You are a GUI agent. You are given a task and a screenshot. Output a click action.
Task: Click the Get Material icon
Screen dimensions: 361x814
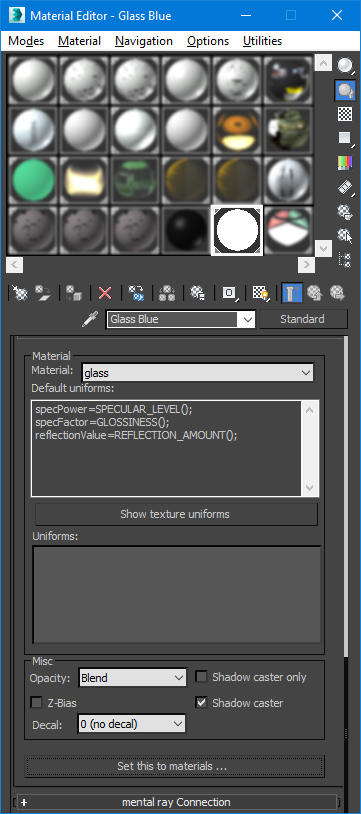tap(20, 293)
